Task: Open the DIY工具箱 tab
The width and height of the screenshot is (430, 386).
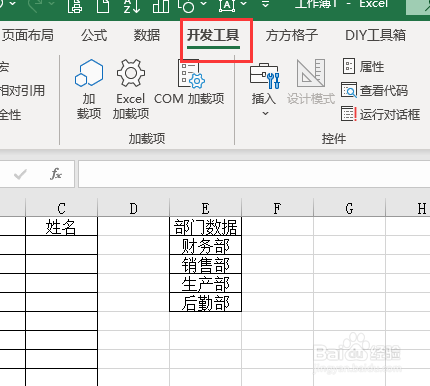Action: (375, 35)
